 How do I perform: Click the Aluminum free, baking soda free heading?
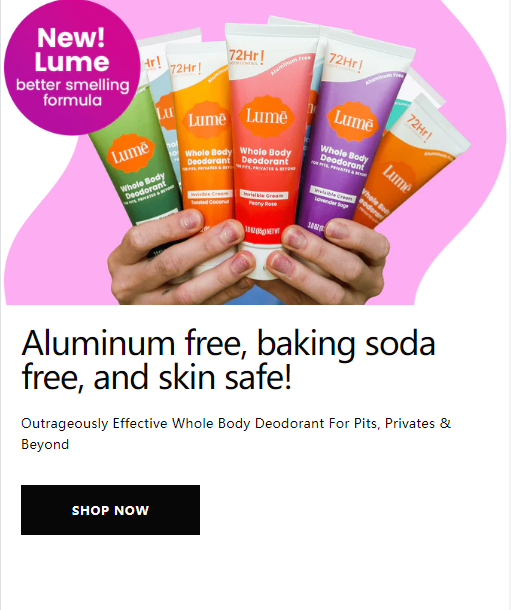click(x=229, y=359)
